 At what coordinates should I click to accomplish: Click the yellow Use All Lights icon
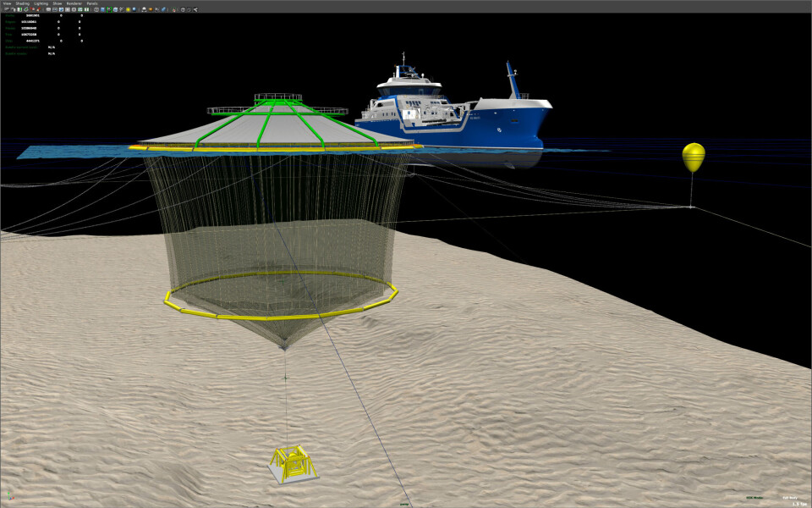tap(128, 9)
